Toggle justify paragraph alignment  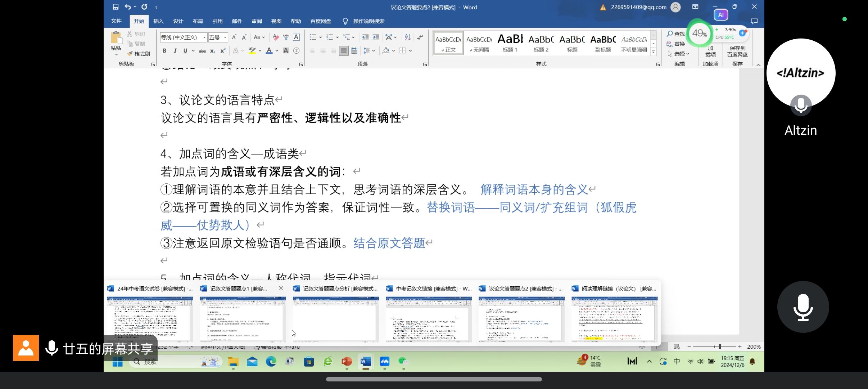(344, 51)
